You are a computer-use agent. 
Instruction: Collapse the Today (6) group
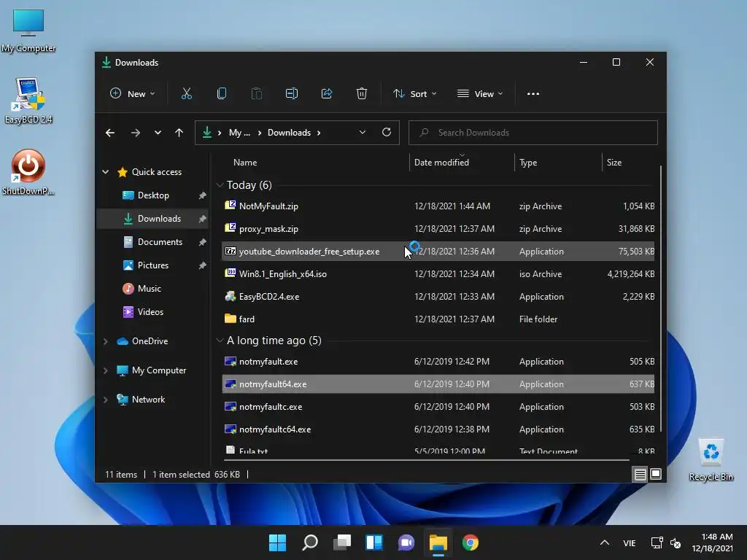[220, 184]
